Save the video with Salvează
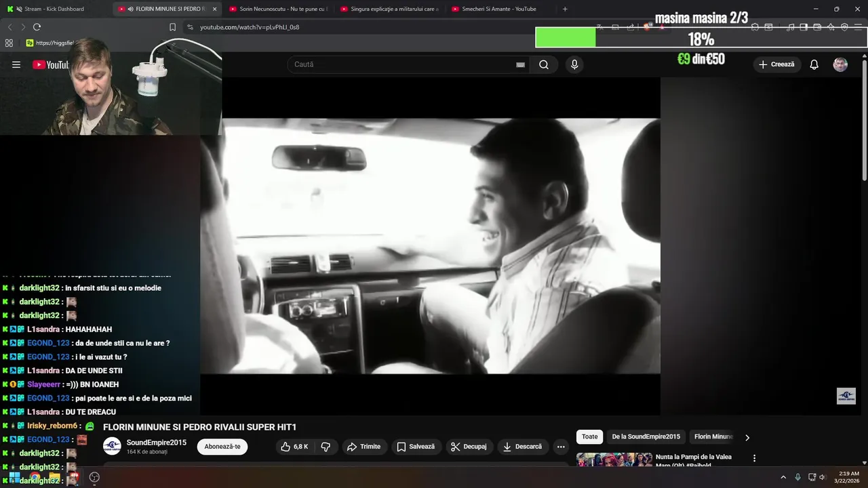This screenshot has height=488, width=868. click(x=416, y=447)
